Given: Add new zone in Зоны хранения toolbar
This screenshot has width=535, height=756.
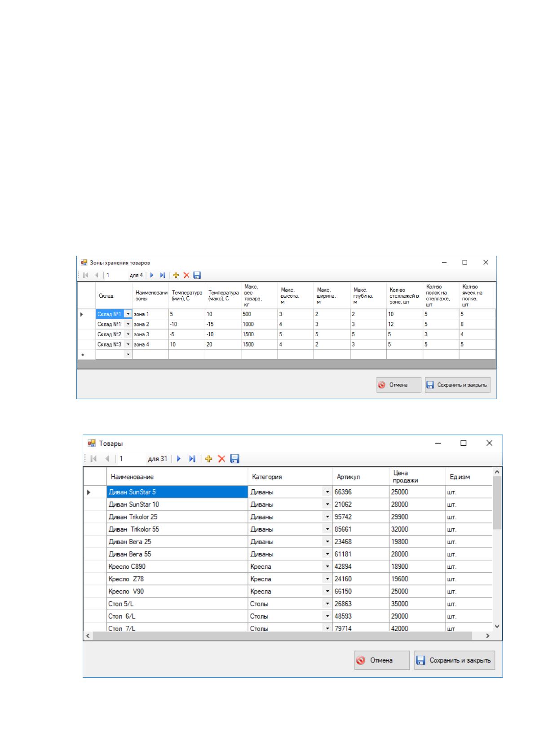Looking at the screenshot, I should tap(176, 275).
